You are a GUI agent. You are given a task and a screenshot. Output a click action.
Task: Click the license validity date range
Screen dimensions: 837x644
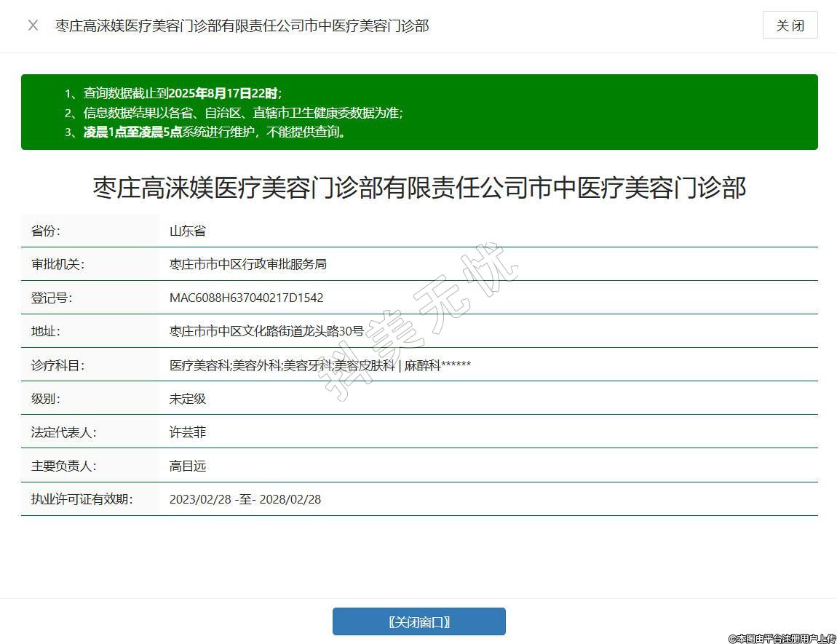pos(245,499)
